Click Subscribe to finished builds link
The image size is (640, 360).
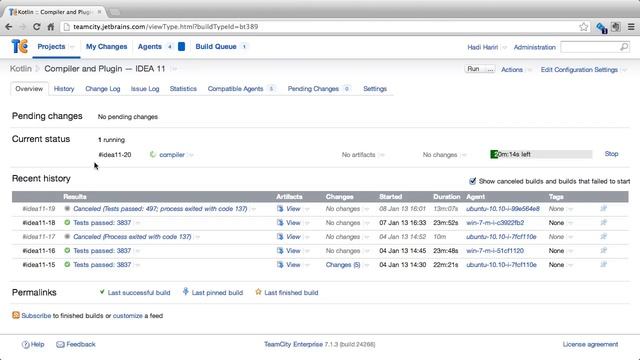[36, 316]
